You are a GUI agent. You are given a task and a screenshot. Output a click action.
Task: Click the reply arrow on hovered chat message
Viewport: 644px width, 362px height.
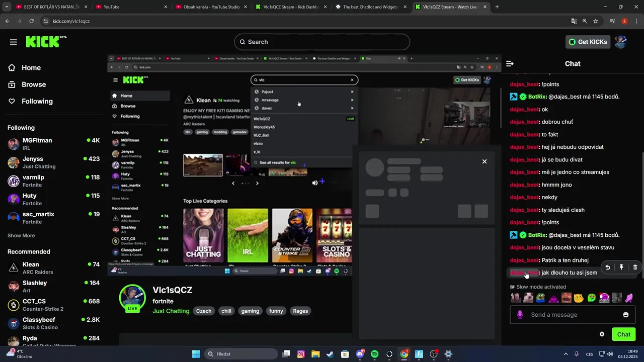pos(608,267)
